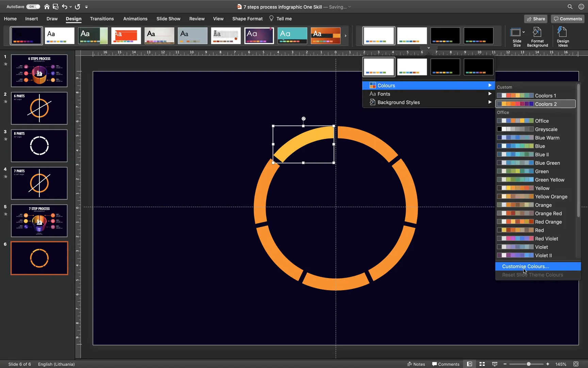The image size is (588, 368).
Task: Click the account profile icon
Action: tap(581, 6)
